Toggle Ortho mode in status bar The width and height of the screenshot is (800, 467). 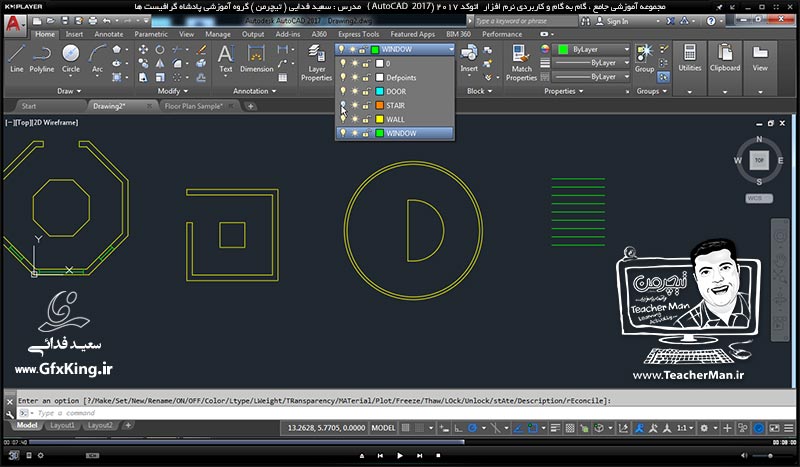point(458,428)
